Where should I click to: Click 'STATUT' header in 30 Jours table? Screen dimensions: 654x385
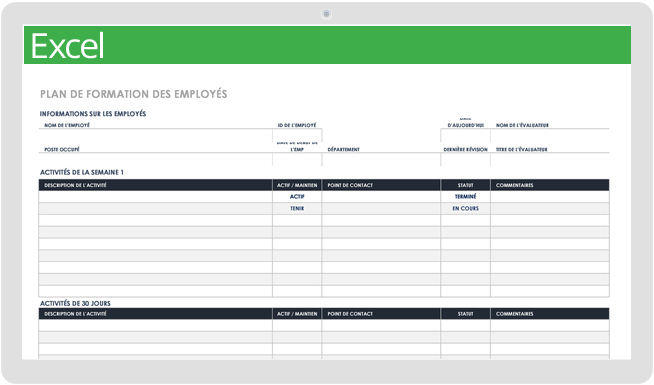click(x=465, y=314)
